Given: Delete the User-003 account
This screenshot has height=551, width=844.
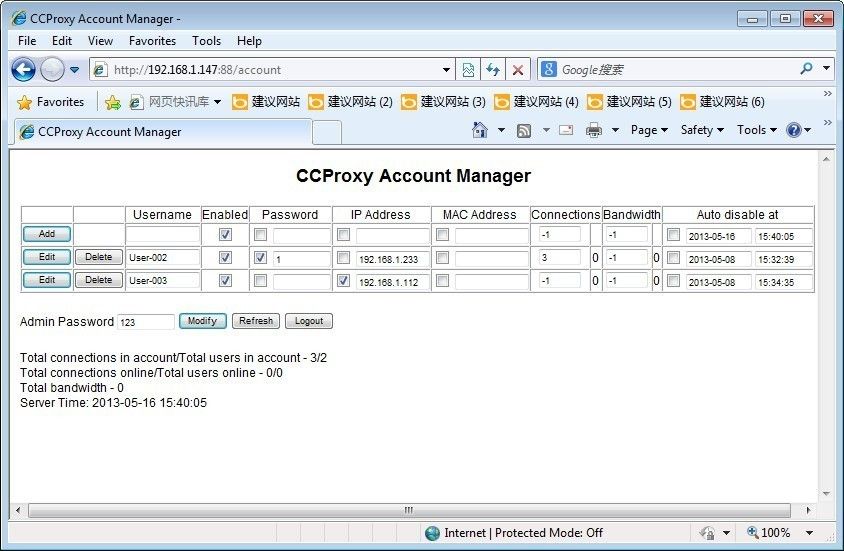Looking at the screenshot, I should [99, 280].
